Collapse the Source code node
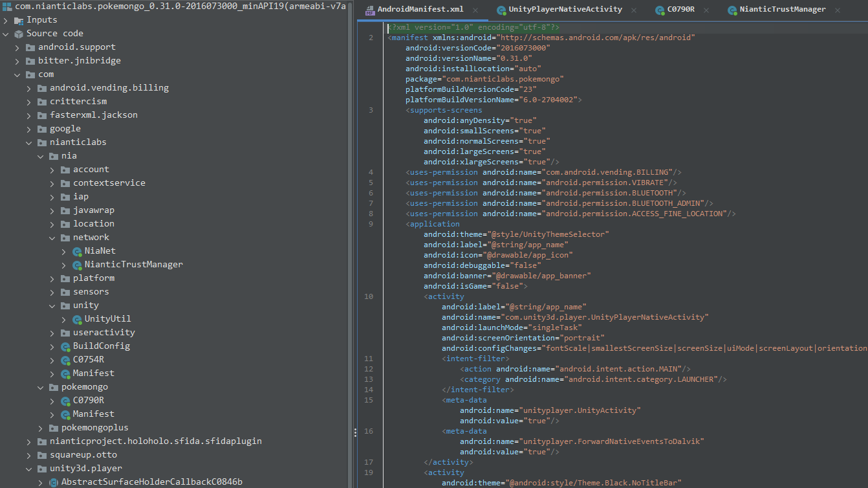 (6, 34)
